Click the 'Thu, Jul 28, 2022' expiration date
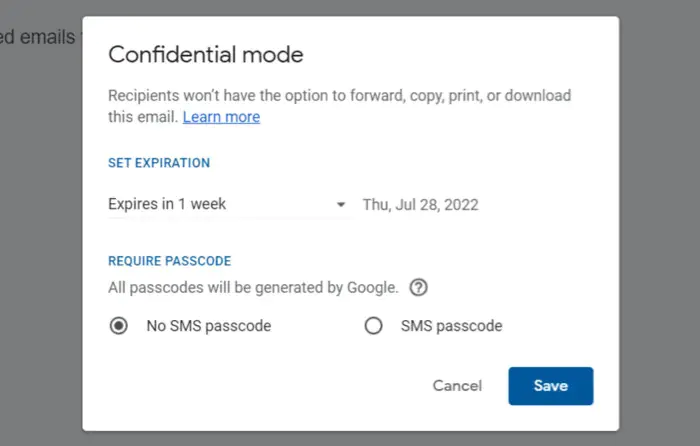 coord(420,205)
